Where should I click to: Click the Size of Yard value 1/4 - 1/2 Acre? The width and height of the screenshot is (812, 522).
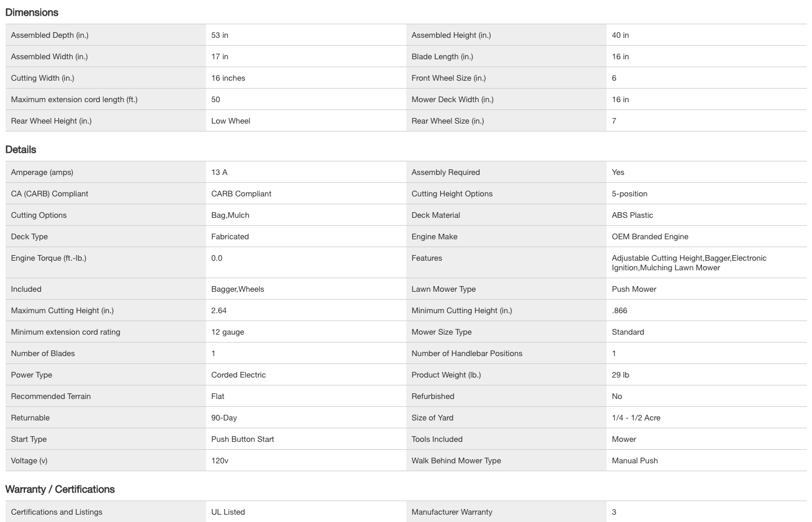pos(635,418)
